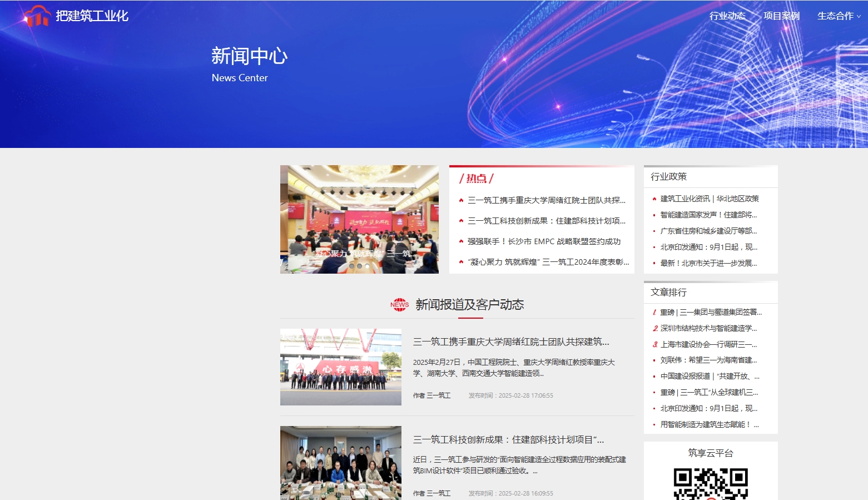Open hot headline about 住建部科技计划项目
The height and width of the screenshot is (500, 868).
pyautogui.click(x=546, y=221)
